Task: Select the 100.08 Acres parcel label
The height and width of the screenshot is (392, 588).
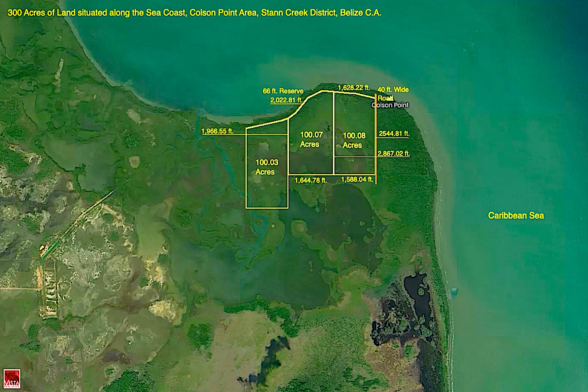Action: (x=354, y=139)
